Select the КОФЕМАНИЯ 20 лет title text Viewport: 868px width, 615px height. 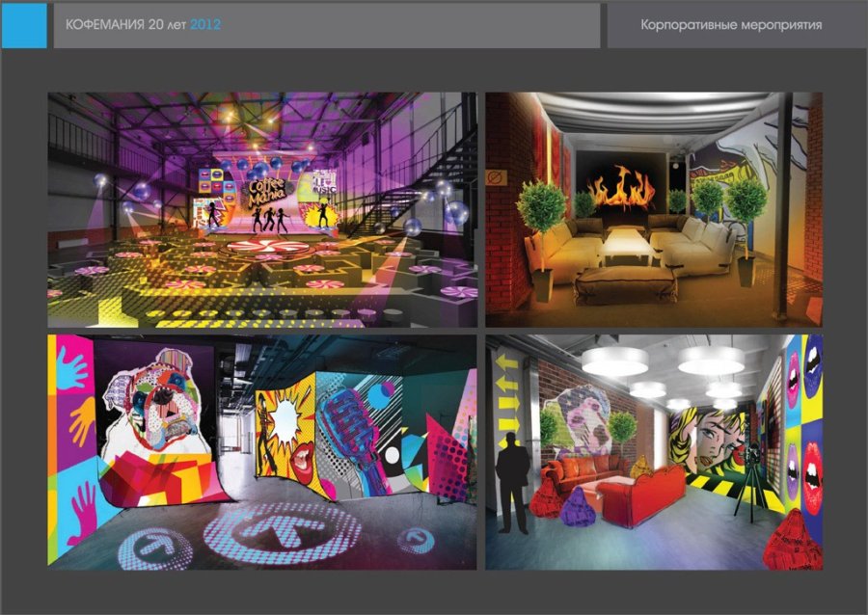(125, 25)
